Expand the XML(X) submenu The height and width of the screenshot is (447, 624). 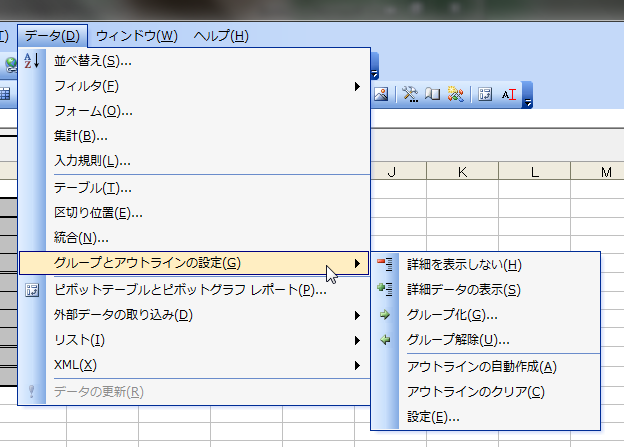pyautogui.click(x=357, y=365)
